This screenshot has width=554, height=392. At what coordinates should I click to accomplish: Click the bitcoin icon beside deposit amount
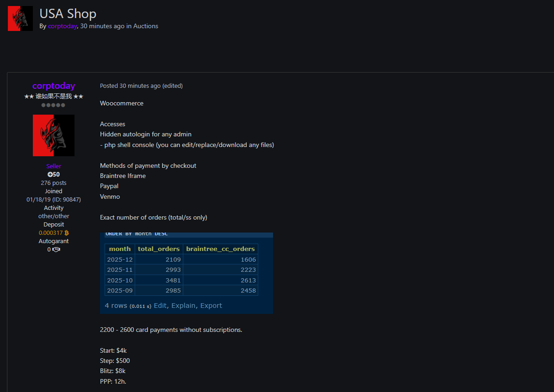67,233
